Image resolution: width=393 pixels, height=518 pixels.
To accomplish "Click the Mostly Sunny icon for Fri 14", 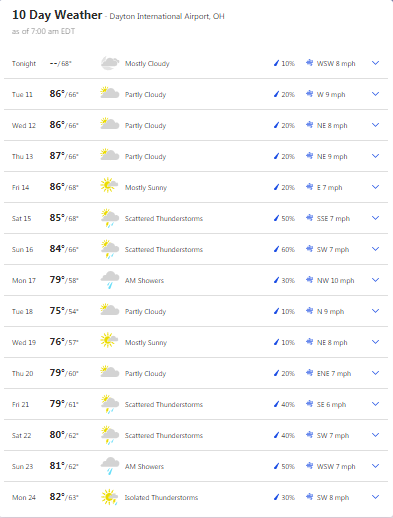I will pos(109,185).
